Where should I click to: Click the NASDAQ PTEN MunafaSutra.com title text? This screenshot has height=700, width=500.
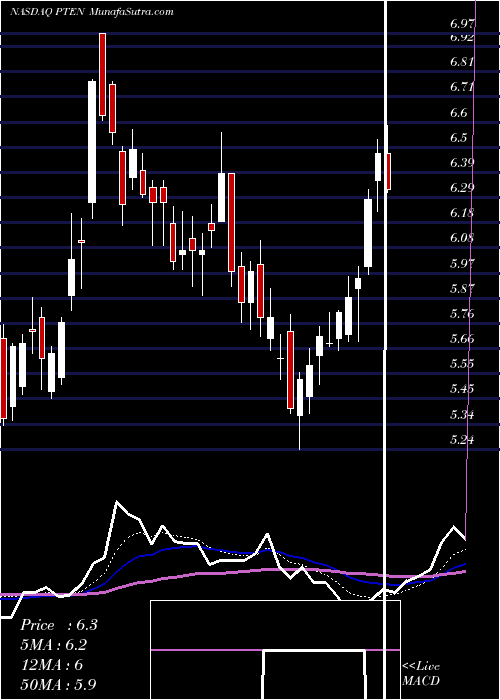coord(92,12)
